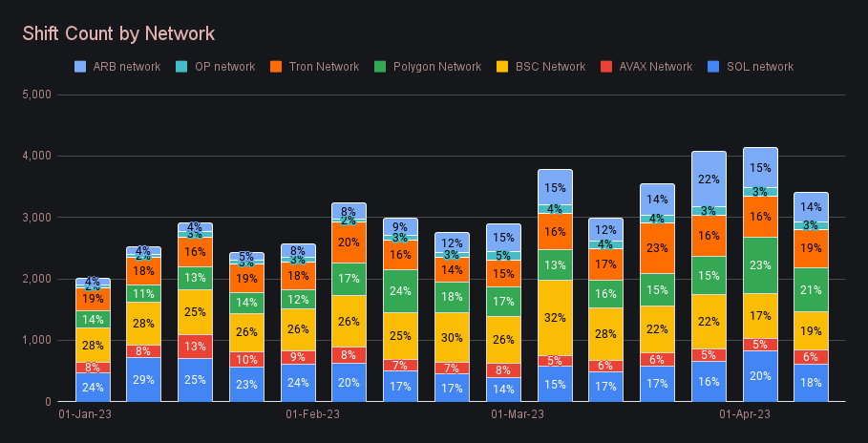Click the BSC Network yellow legend swatch
868x443 pixels.
(x=502, y=67)
